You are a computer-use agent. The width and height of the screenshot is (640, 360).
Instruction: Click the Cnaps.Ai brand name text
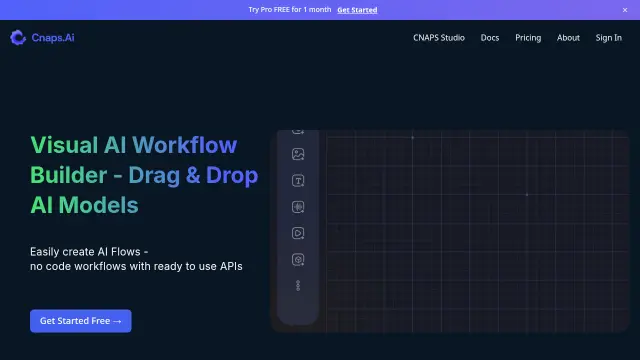click(53, 38)
